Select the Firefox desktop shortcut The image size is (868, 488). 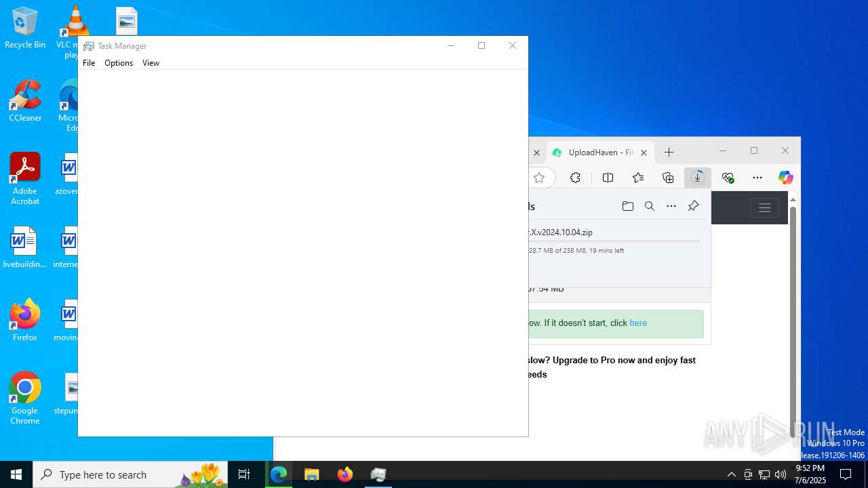click(25, 321)
